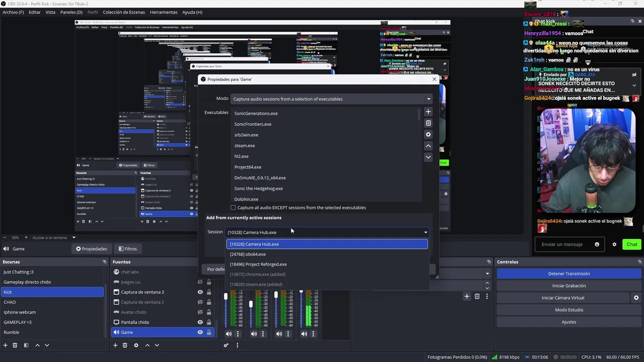Focus the Enviar un mensaje chat field
644x362 pixels.
click(562, 244)
